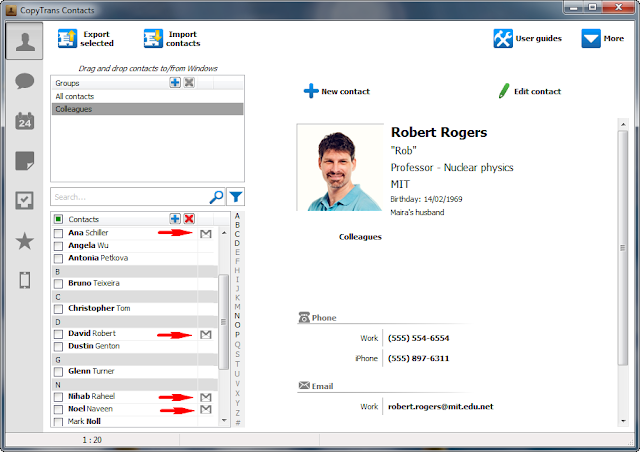Check the Angela Wu checkbox
The height and width of the screenshot is (452, 640).
tap(58, 246)
